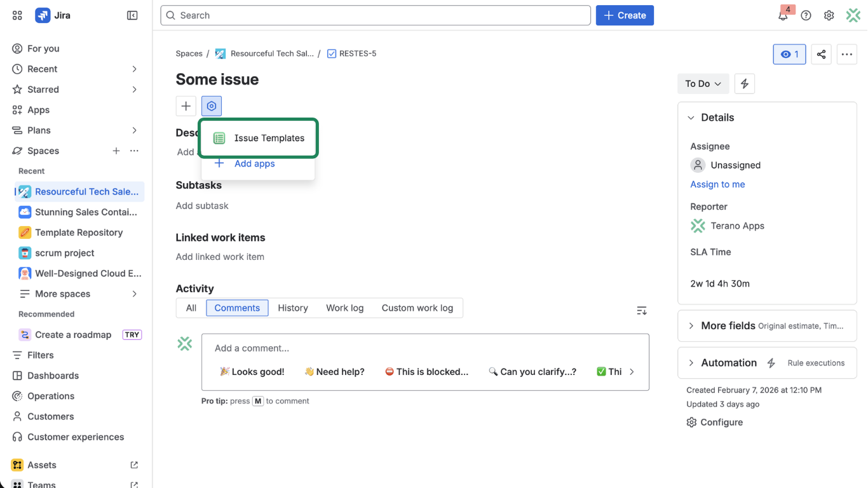Click the help question mark icon
Image resolution: width=868 pixels, height=488 pixels.
(806, 15)
